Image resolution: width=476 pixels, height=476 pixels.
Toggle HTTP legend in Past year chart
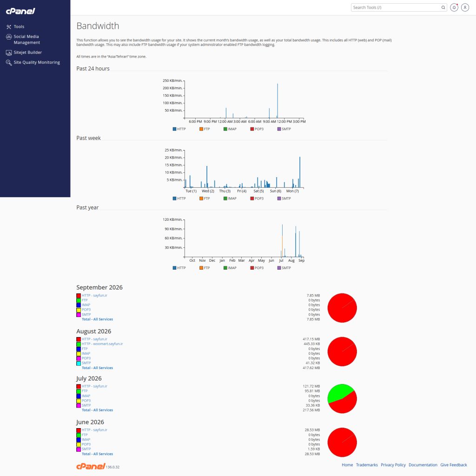(179, 268)
